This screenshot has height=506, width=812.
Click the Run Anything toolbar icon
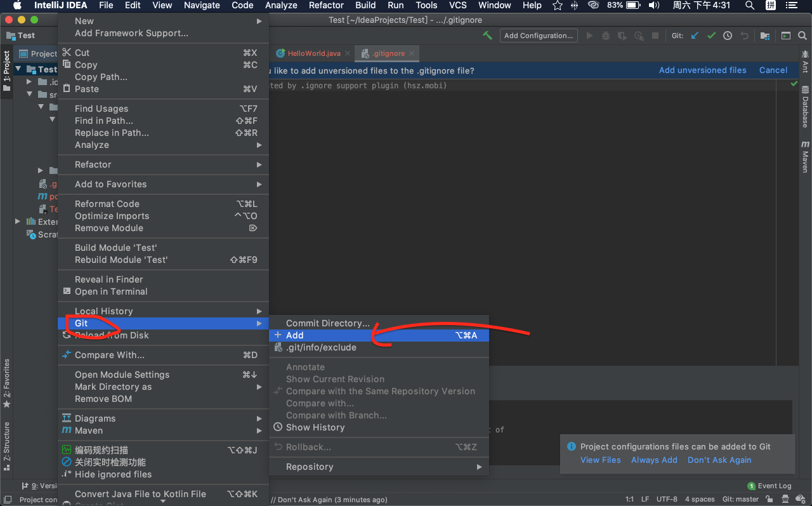tap(786, 36)
